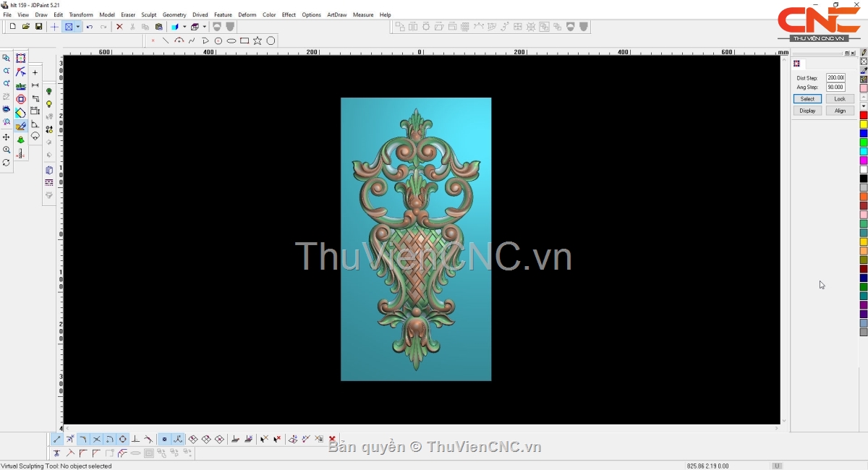Open the color palette dropdown arrow
868x470 pixels.
click(864, 106)
